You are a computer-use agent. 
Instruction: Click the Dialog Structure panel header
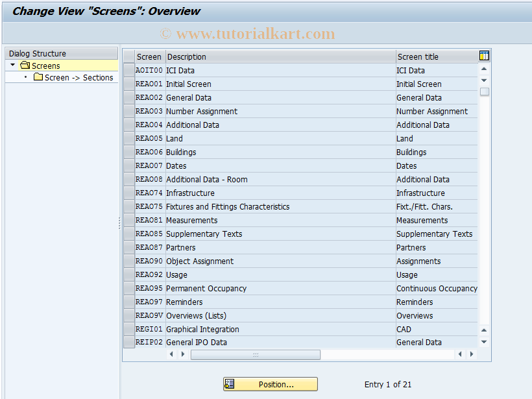[x=62, y=54]
